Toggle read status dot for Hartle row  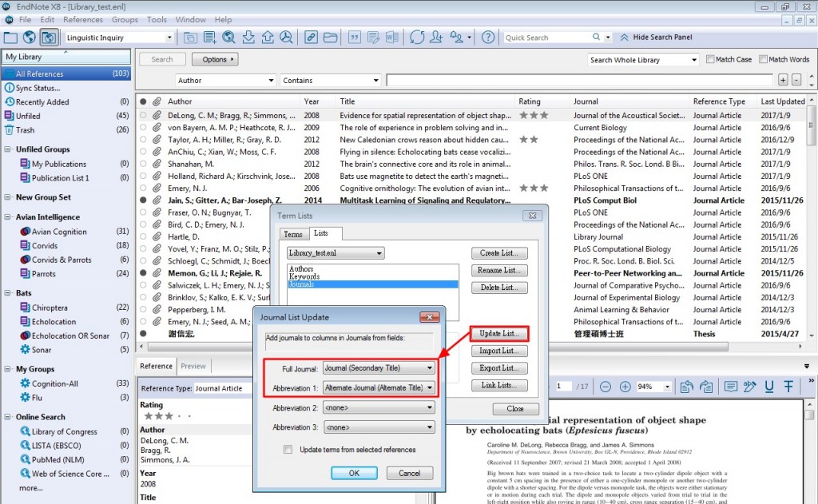pos(143,237)
